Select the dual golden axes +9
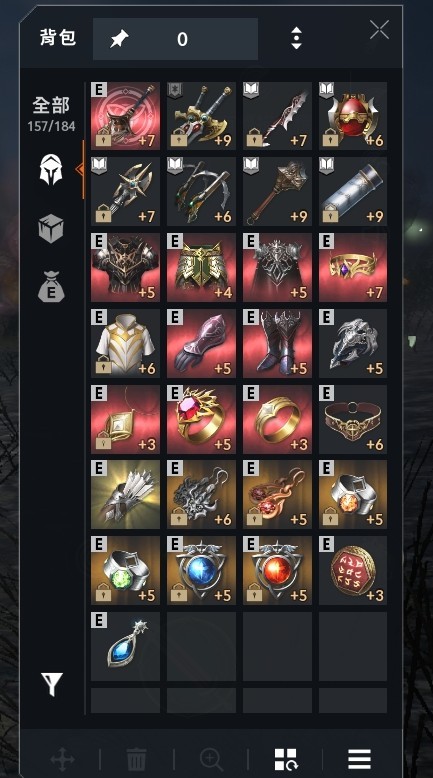 (201, 116)
